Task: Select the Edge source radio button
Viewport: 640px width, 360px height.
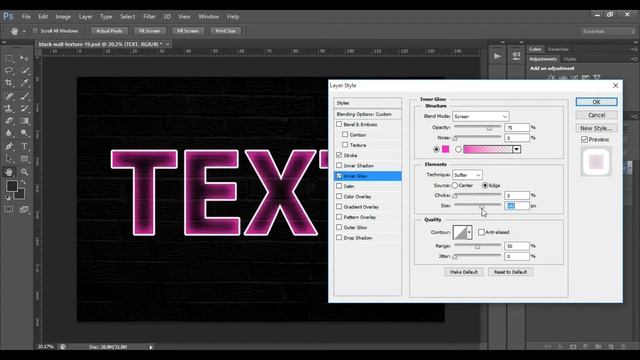Action: [485, 185]
